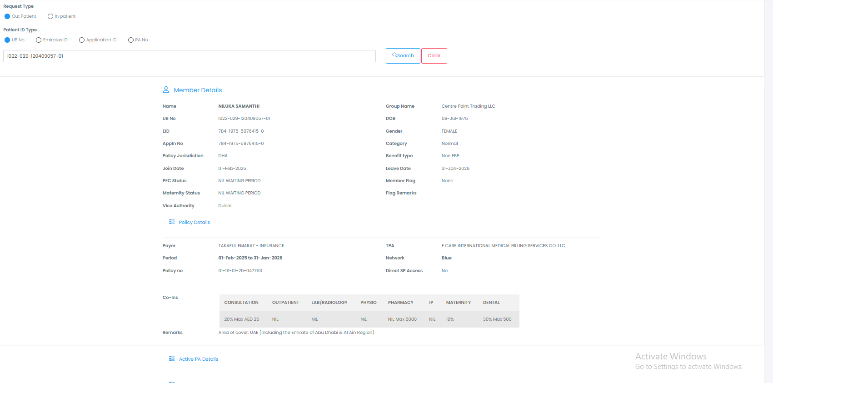Click the Member Details person icon
Image resolution: width=868 pixels, height=398 pixels.
166,90
